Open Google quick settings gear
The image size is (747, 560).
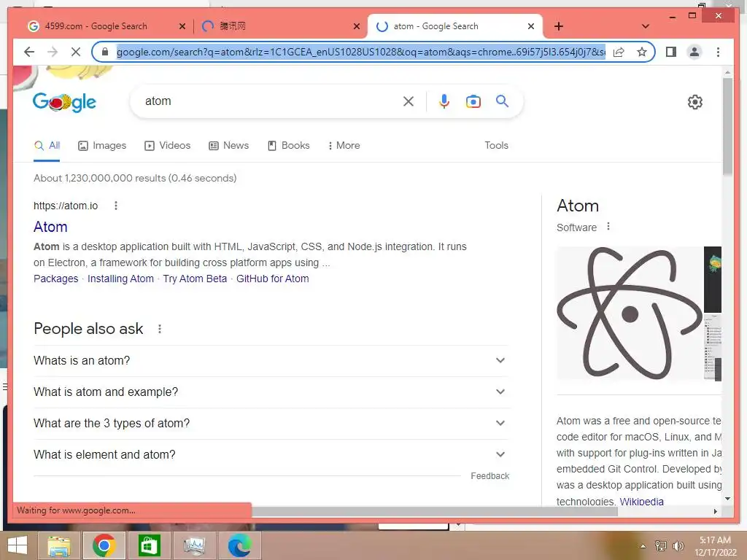point(695,102)
